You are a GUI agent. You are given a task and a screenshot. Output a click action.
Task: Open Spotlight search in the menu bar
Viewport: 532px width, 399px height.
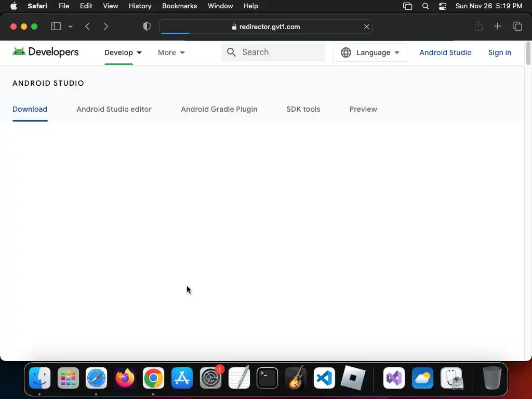(425, 6)
